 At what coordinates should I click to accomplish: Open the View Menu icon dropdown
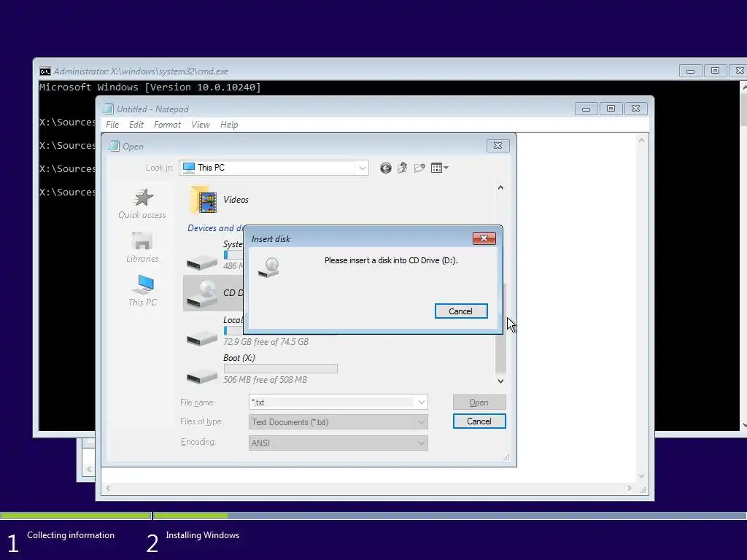point(439,168)
